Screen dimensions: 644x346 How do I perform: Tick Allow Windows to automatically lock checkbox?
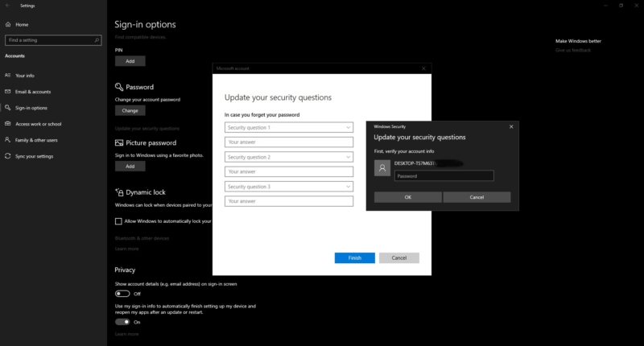(x=118, y=221)
